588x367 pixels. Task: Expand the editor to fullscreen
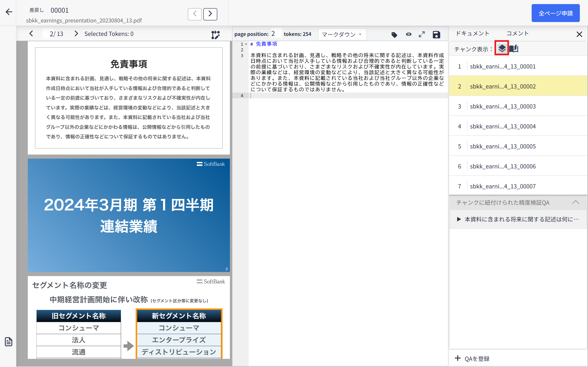422,34
